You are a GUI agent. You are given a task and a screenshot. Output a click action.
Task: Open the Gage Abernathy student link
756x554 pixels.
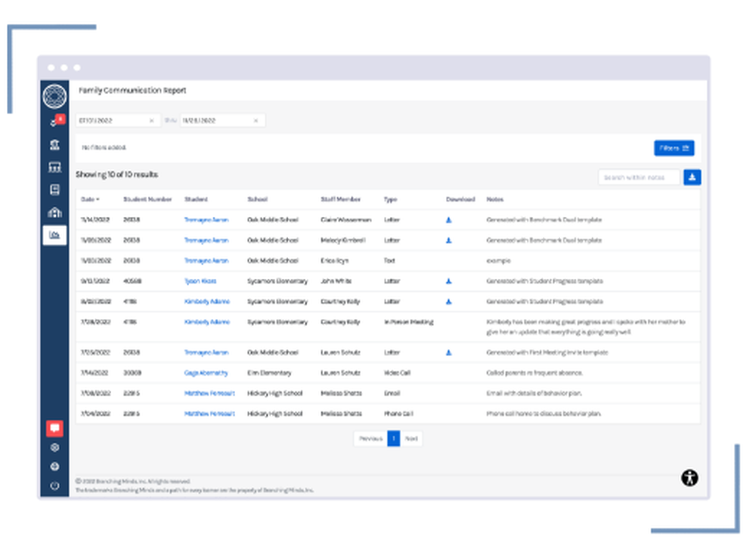point(206,373)
